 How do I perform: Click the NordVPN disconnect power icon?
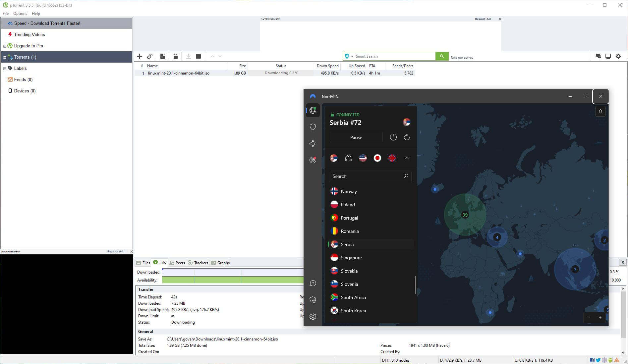coord(393,137)
